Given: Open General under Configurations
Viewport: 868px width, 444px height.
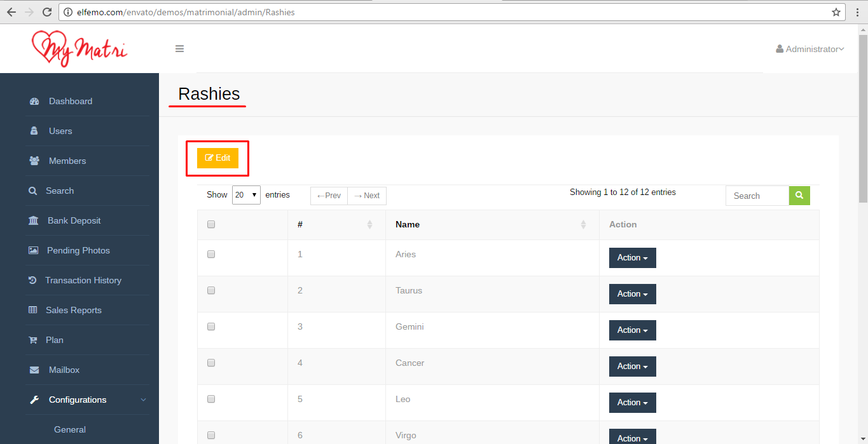Looking at the screenshot, I should (x=70, y=430).
